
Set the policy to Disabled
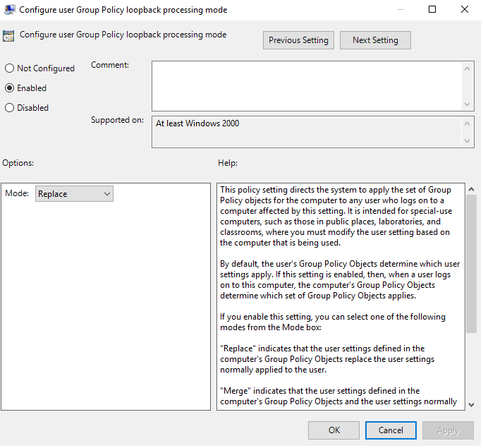[x=10, y=108]
